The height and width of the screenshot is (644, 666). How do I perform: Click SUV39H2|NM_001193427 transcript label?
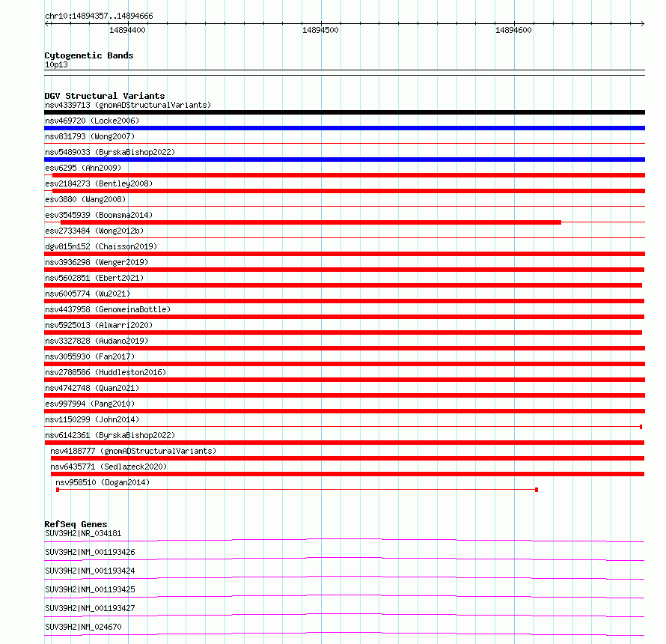pos(90,608)
